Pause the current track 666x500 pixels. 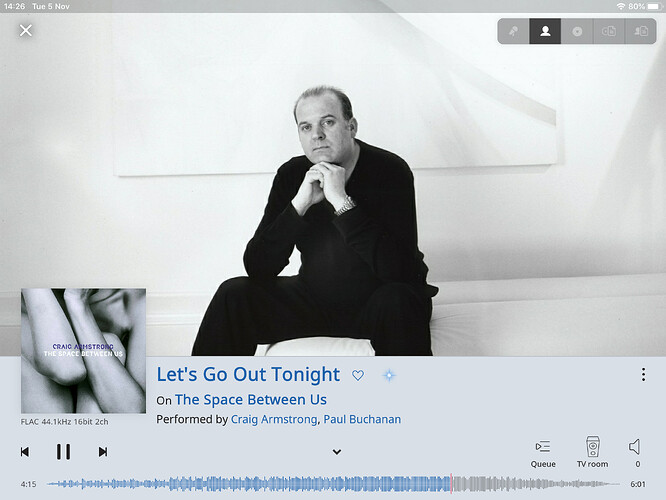(63, 452)
